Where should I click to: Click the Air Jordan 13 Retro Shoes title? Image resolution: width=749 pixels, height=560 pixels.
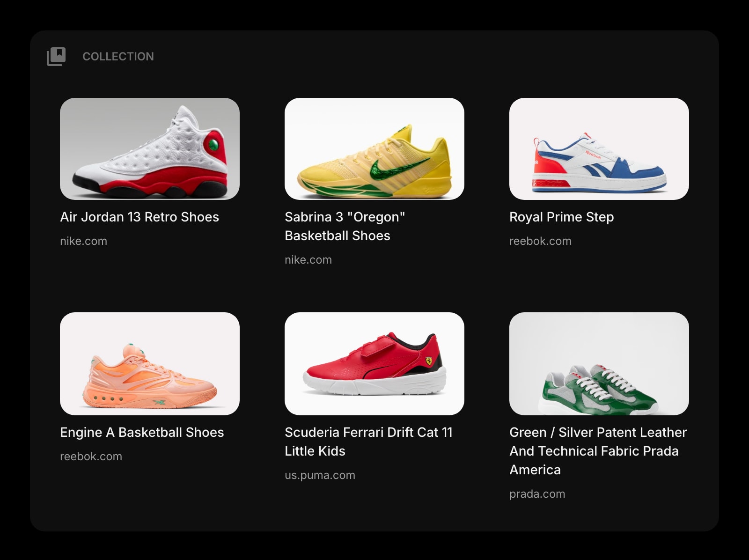140,217
